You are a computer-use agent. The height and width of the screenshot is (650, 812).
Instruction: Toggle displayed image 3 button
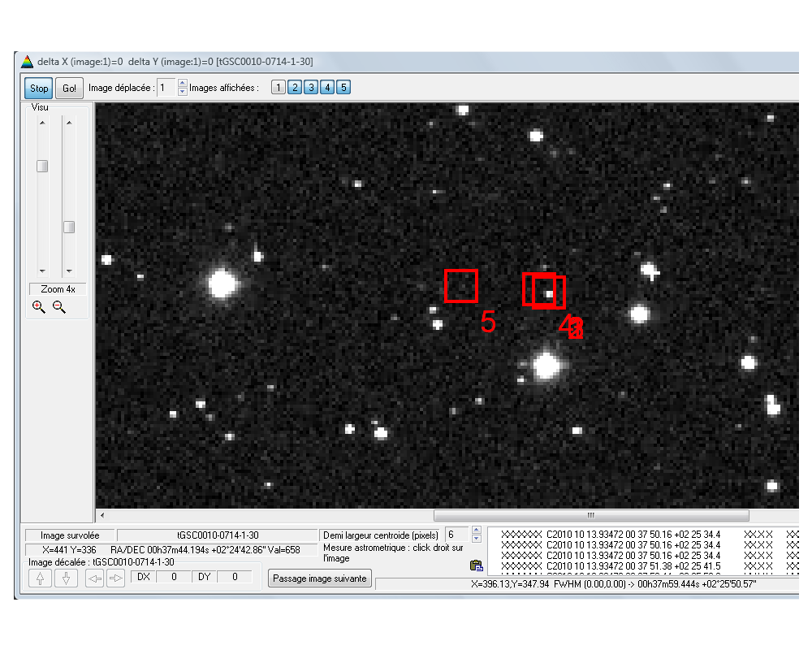coord(310,88)
